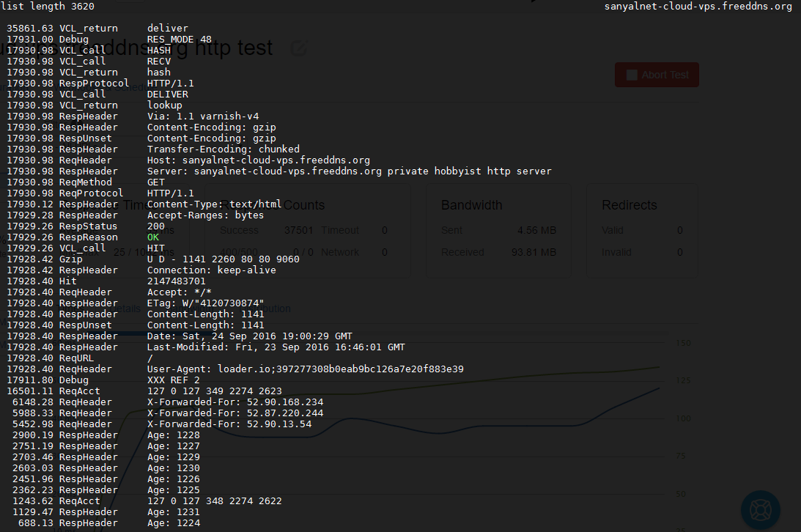Viewport: 801px width, 532px height.
Task: Click the Valid count in Redirects panel
Action: point(679,230)
